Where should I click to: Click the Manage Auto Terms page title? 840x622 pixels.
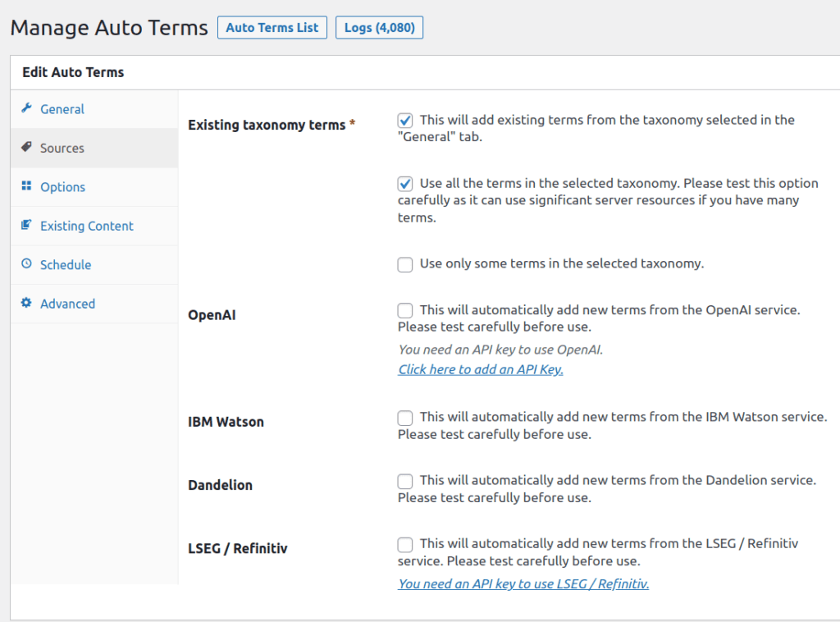109,28
